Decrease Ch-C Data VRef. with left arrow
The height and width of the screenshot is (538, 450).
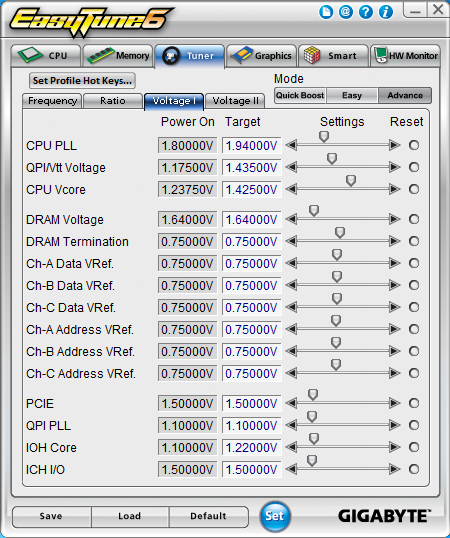291,307
